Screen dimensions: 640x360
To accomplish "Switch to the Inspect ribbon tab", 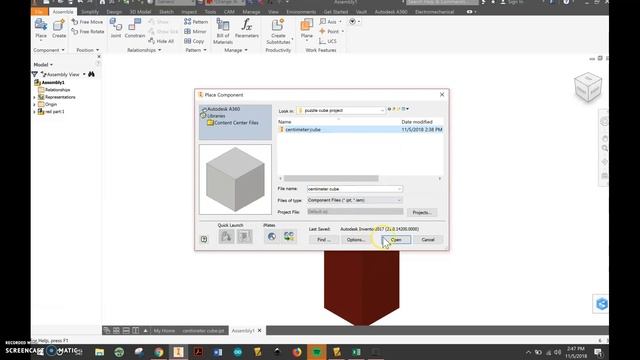I will click(189, 12).
